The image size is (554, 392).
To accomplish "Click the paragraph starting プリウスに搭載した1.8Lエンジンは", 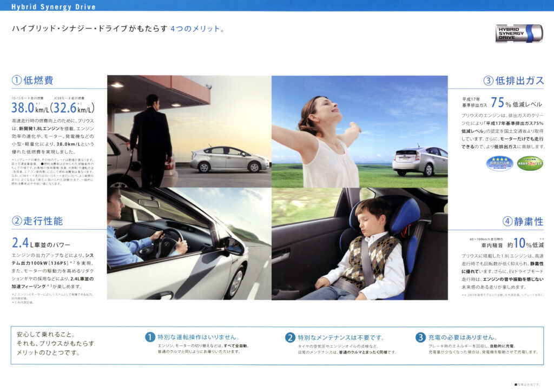I will pos(503,271).
